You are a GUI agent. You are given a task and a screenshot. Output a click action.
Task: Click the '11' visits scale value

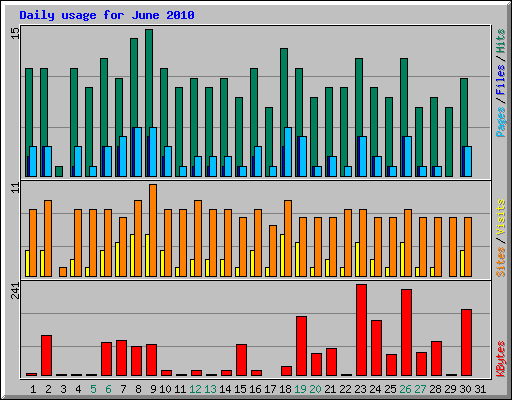[x=15, y=188]
